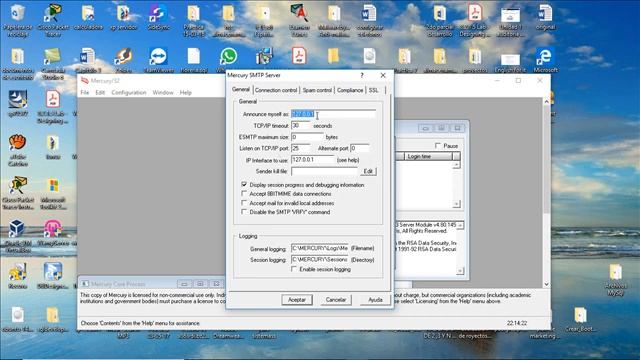Open the Compliance tab
640x360 pixels.
(x=350, y=90)
